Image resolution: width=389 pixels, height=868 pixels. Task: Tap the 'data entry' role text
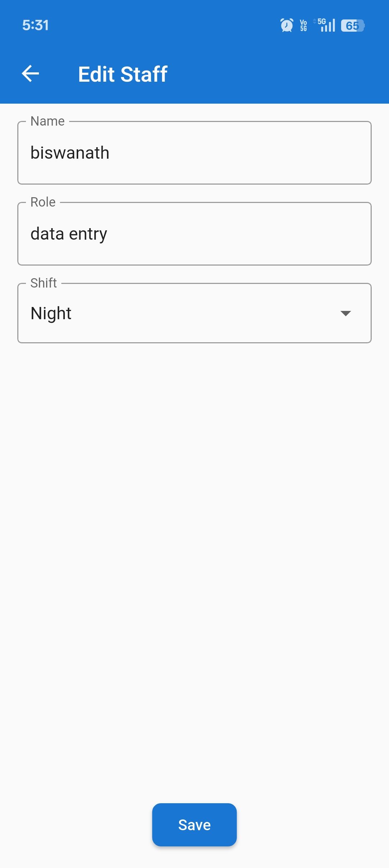click(x=69, y=234)
